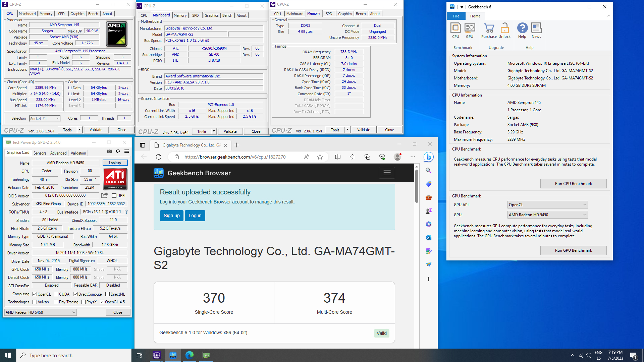Image resolution: width=644 pixels, height=362 pixels.
Task: Toggle the OpenGL 4.5 checkbox in GPU-Z
Action: coord(102,302)
